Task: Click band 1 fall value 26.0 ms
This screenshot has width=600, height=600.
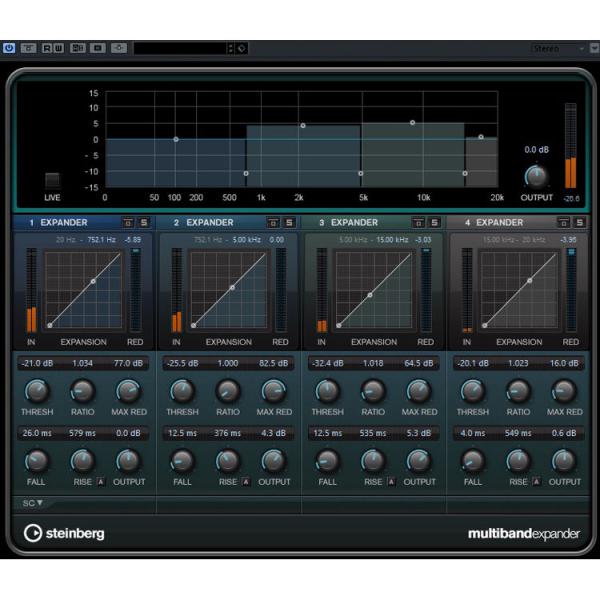Action: click(x=37, y=433)
